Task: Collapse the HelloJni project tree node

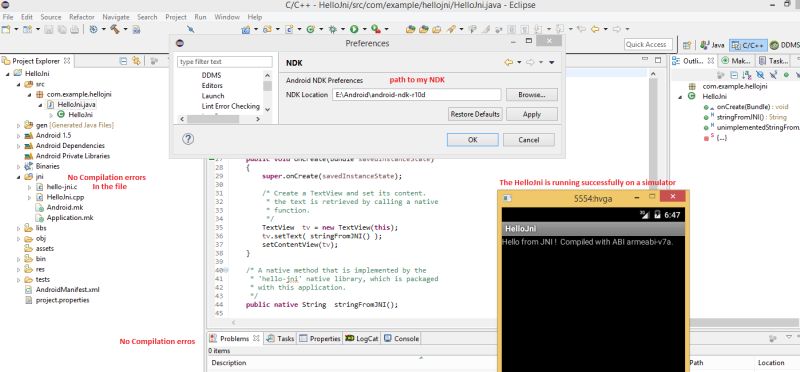Action: pyautogui.click(x=8, y=73)
